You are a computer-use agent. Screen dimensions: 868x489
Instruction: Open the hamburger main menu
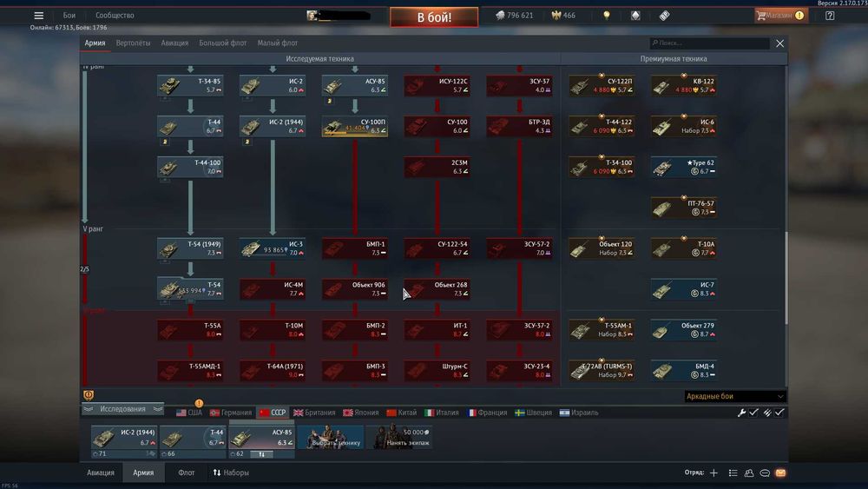coord(39,16)
